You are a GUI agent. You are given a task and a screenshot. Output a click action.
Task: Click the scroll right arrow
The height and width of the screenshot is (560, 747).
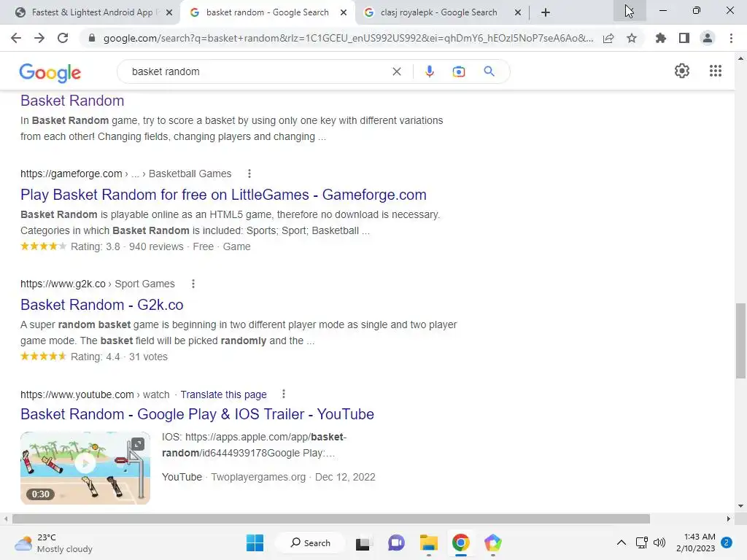pos(729,518)
